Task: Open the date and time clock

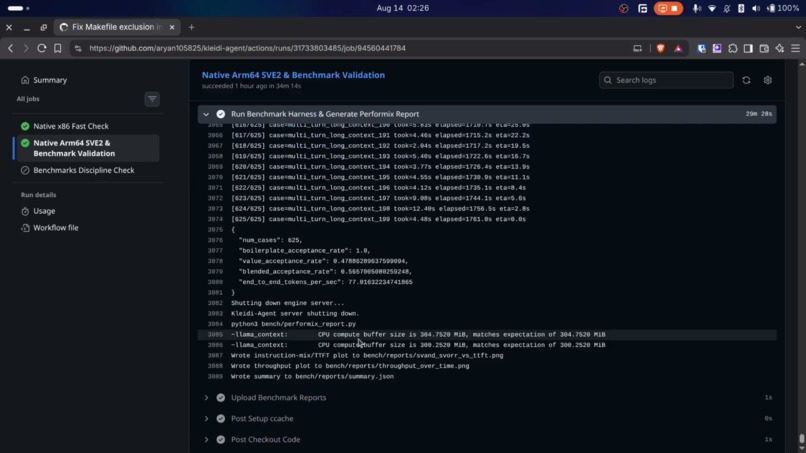Action: [x=402, y=8]
